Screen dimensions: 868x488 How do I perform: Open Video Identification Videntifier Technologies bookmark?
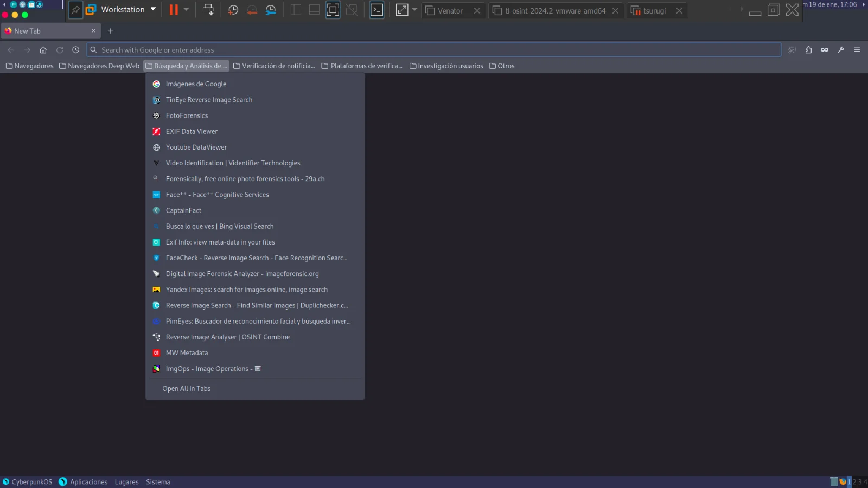pos(255,163)
